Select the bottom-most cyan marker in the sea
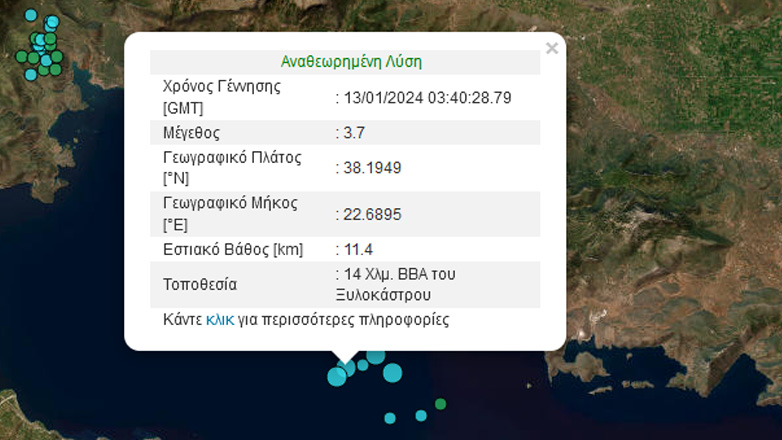Screen dimensions: 782x440 [x=390, y=418]
